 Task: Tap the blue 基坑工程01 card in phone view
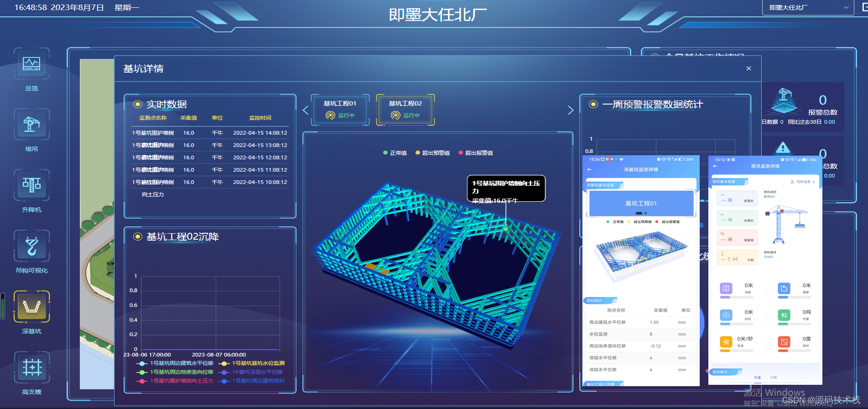(x=641, y=204)
